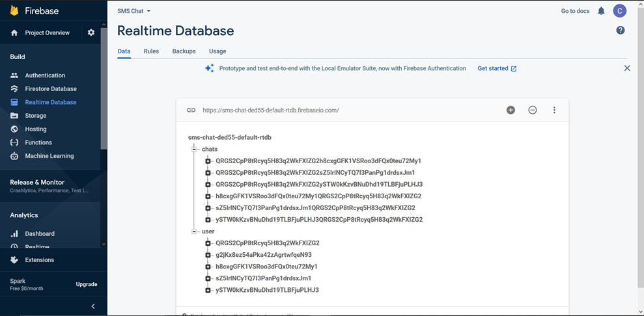Click the Machine Learning robot icon
Image resolution: width=644 pixels, height=316 pixels.
pyautogui.click(x=14, y=156)
